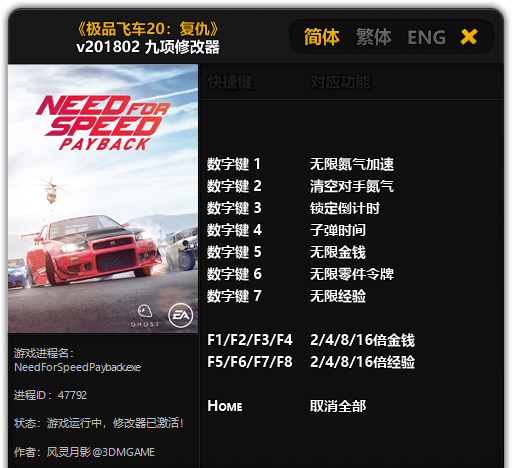
Task: Click the EA logo on the cover
Action: (x=181, y=315)
